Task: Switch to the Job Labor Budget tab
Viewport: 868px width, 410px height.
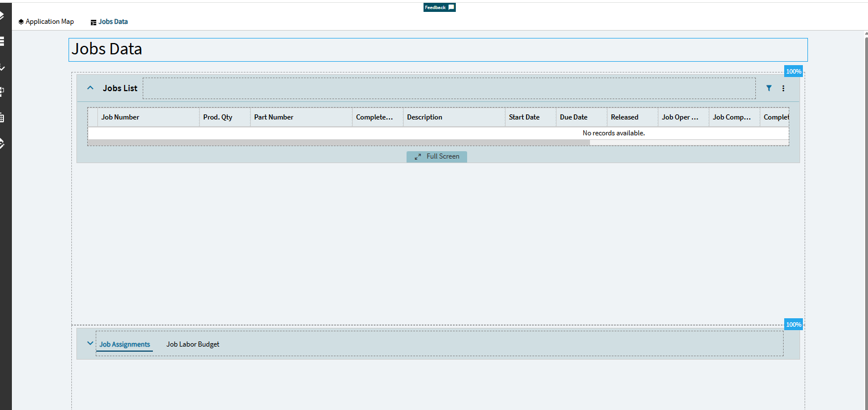Action: 193,344
